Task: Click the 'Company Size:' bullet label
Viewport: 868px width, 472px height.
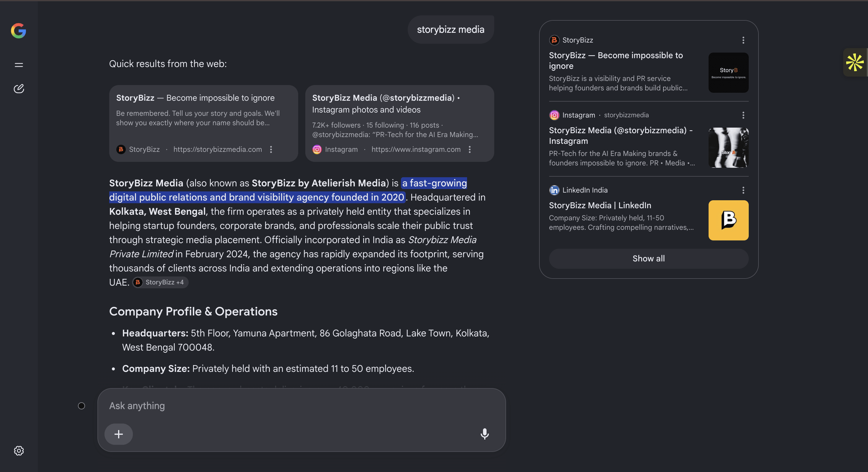Action: coord(156,369)
